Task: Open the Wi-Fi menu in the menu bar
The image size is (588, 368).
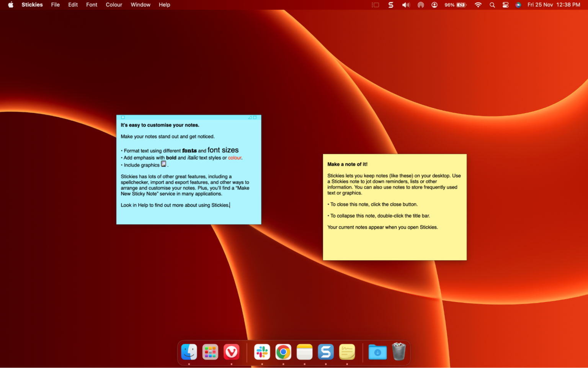Action: [478, 5]
